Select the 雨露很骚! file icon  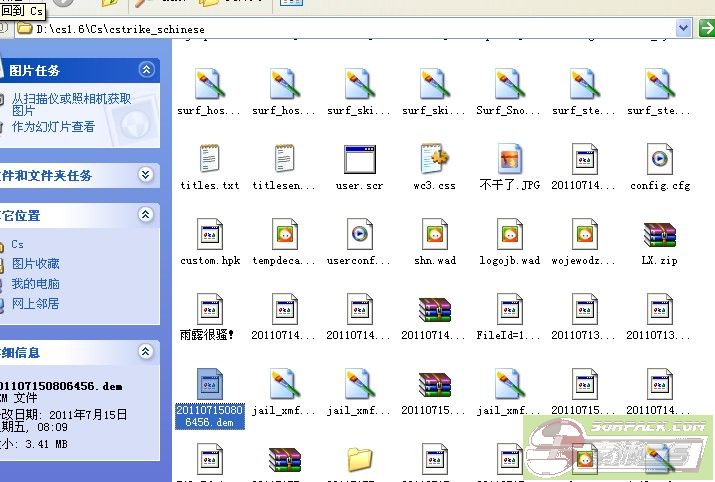pos(209,310)
